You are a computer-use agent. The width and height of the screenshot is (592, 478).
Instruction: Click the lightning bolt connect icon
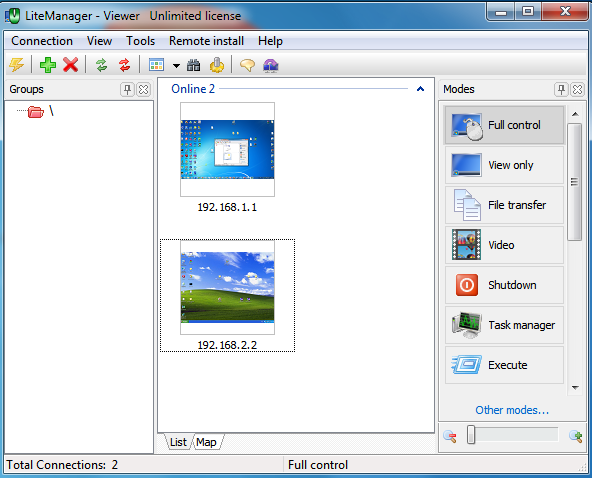coord(17,65)
